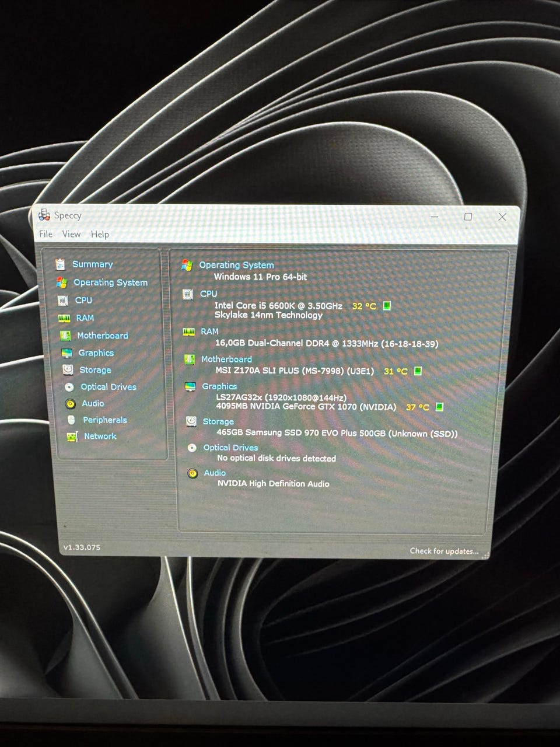The height and width of the screenshot is (747, 560).
Task: Click the Operating System flag icon in sidebar
Action: point(62,282)
